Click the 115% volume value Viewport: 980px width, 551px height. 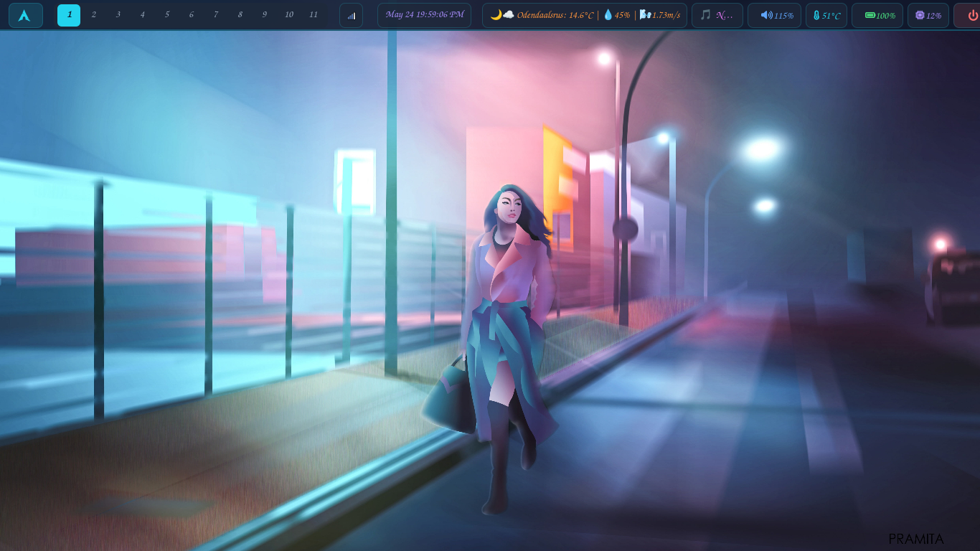[x=783, y=15]
